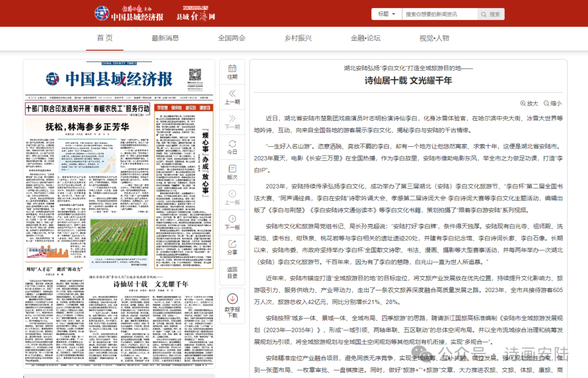Click the search magnifier icon
This screenshot has width=588, height=378.
[x=483, y=14]
